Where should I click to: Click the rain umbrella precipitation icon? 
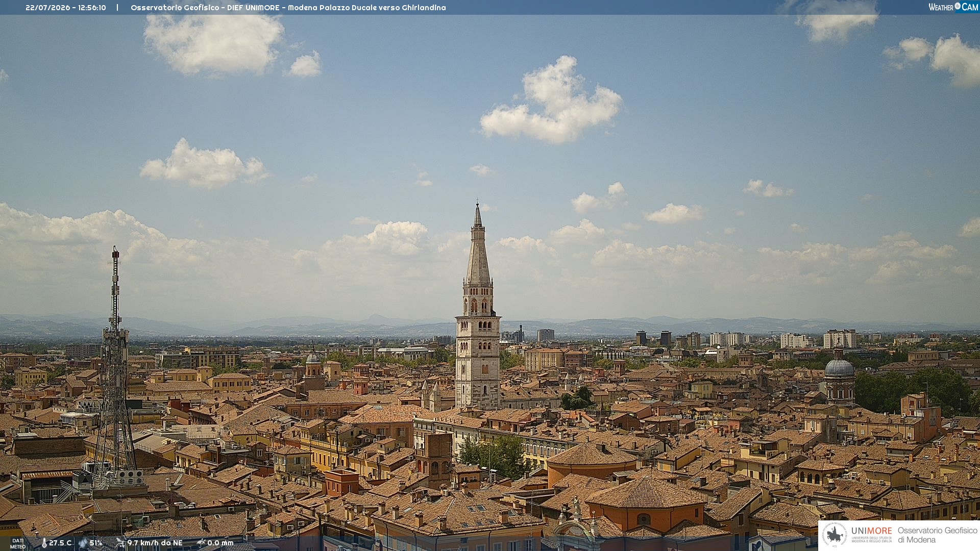click(x=201, y=543)
